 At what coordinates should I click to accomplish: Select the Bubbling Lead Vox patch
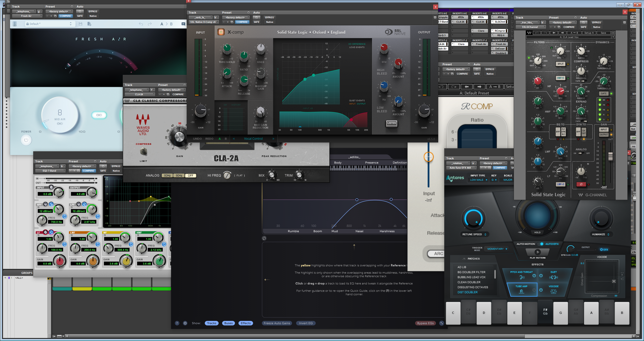[471, 277]
